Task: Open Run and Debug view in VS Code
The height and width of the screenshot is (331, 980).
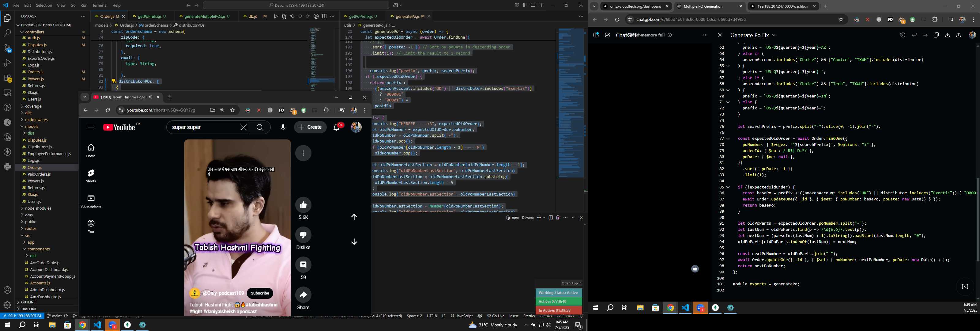Action: point(7,63)
